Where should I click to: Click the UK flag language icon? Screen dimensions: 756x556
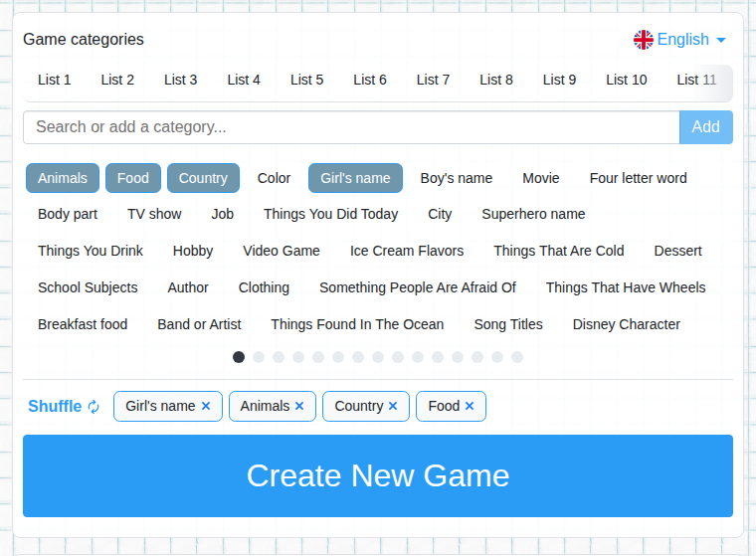click(x=644, y=40)
